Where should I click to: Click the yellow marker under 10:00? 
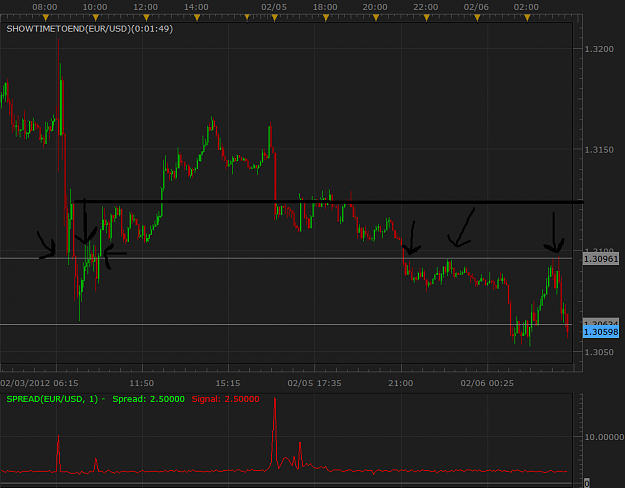[x=96, y=18]
